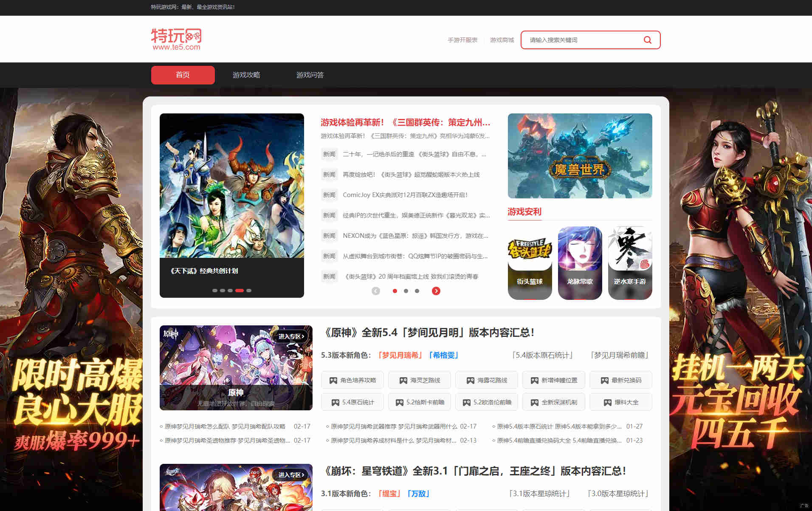Select the first carousel slide indicator

click(x=215, y=291)
